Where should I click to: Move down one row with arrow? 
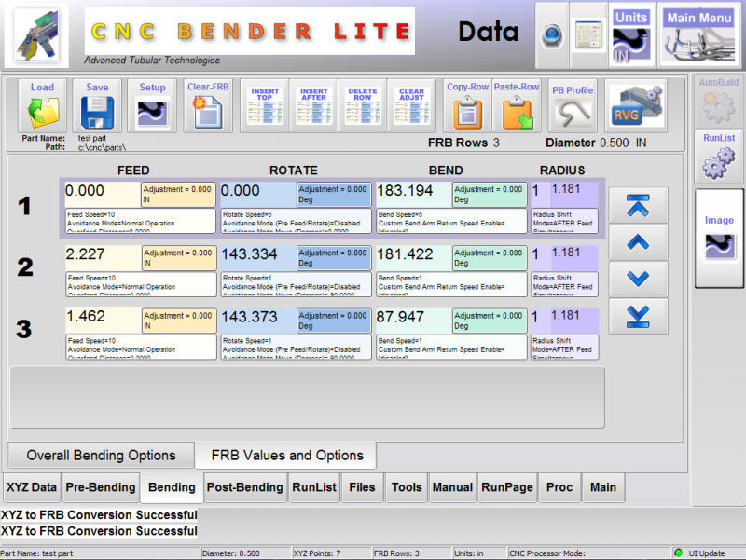point(638,279)
